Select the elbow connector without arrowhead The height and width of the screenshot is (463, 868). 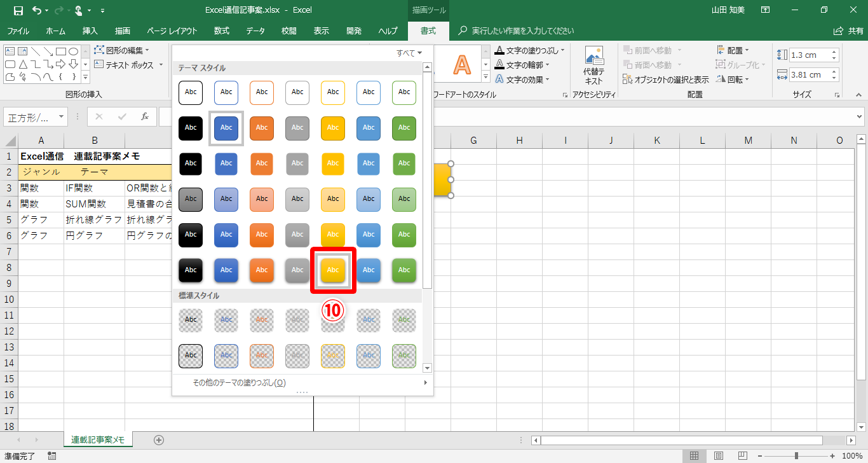pyautogui.click(x=35, y=64)
